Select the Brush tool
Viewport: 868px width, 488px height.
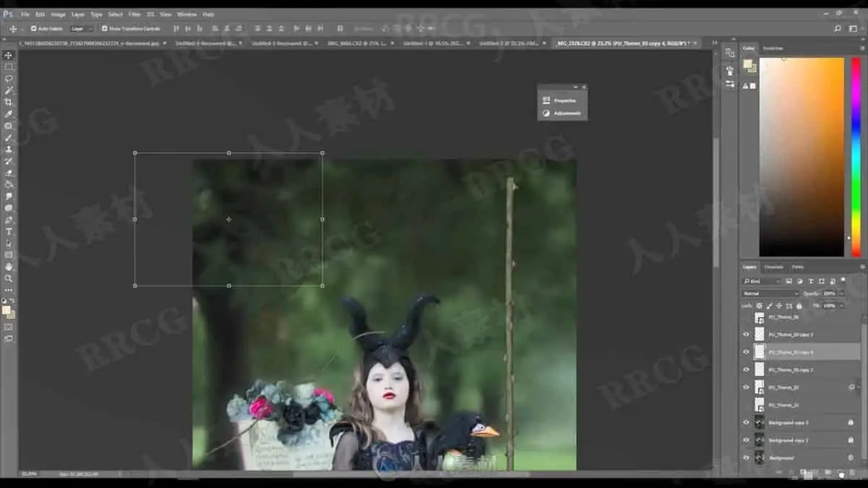coord(9,137)
